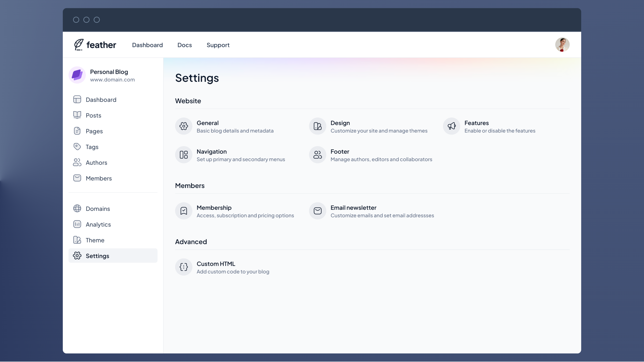
Task: Click the Custom HTML braces icon
Action: (184, 267)
